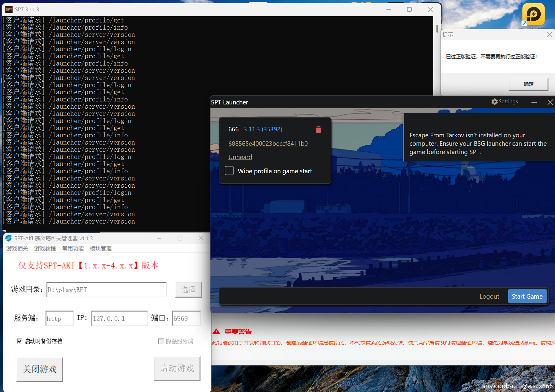
Task: Minimize the SPT Launcher window
Action: tap(534, 102)
